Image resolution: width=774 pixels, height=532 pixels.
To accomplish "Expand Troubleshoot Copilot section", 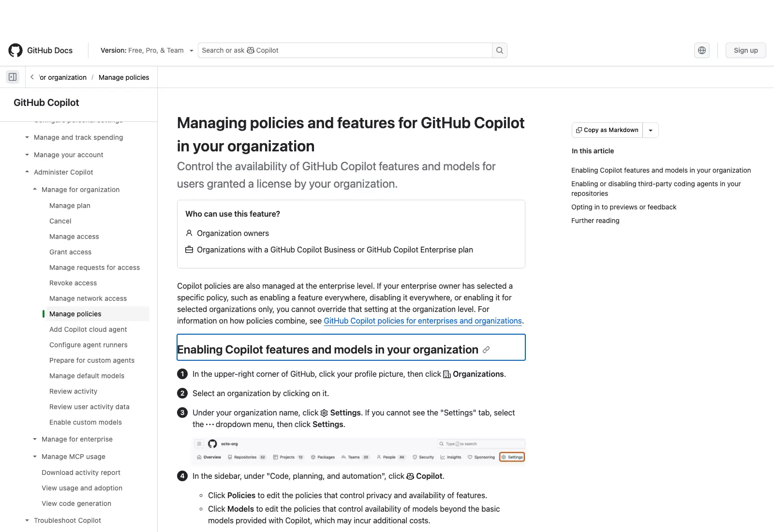I will pos(67,520).
